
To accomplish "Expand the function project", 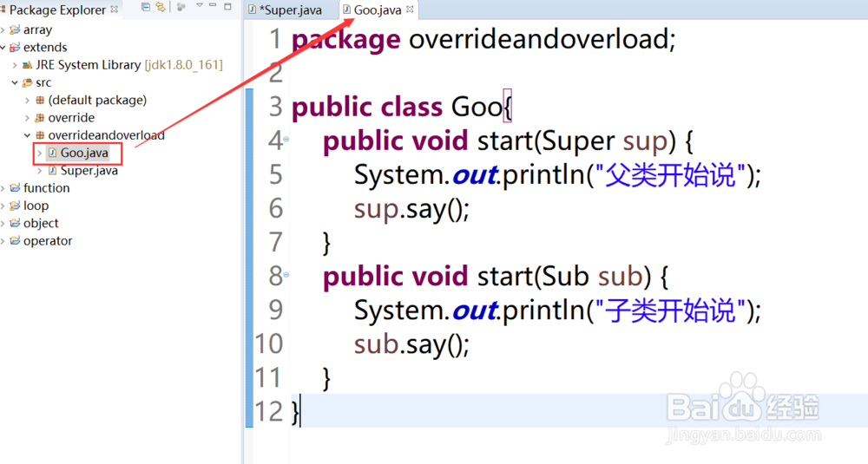I will [x=3, y=188].
